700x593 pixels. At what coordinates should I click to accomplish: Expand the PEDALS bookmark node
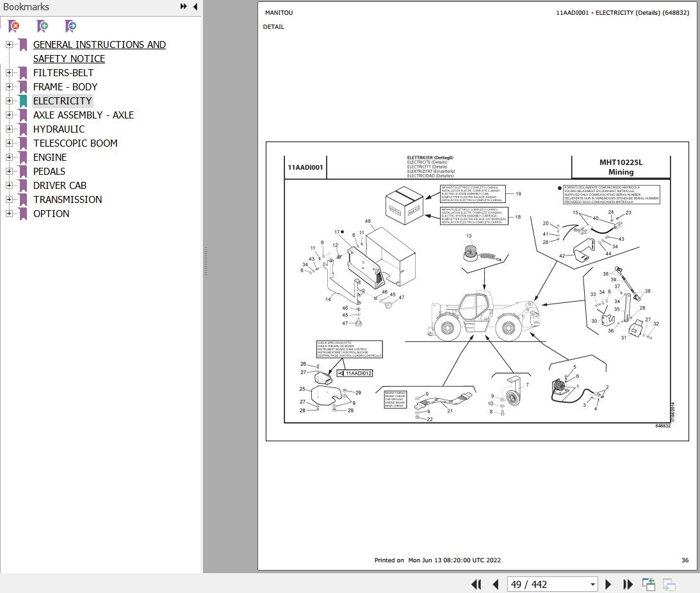9,171
